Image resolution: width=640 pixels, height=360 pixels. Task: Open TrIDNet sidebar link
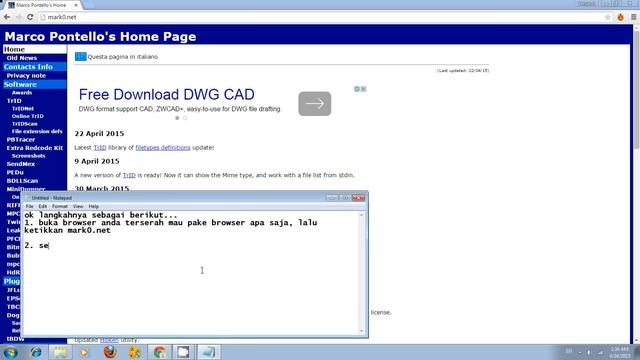click(23, 109)
